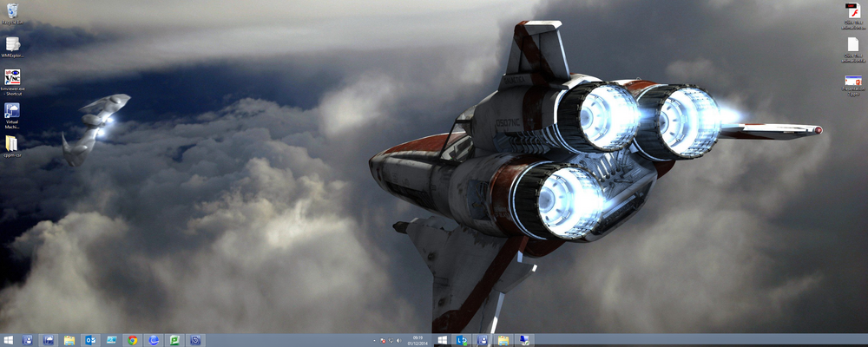Open Start menu beside the Lync icon
Viewport: 868px width, 347px height.
tap(443, 340)
